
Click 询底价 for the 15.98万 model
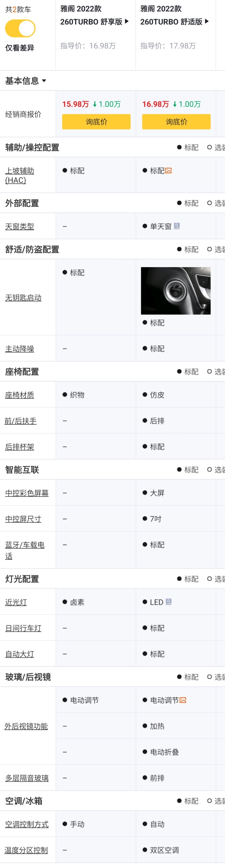point(96,122)
